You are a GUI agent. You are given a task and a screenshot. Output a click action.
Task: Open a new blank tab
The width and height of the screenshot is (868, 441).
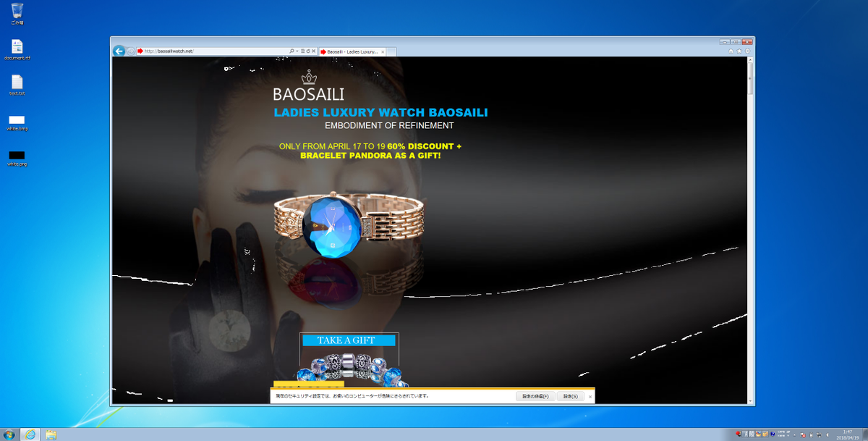tap(391, 52)
